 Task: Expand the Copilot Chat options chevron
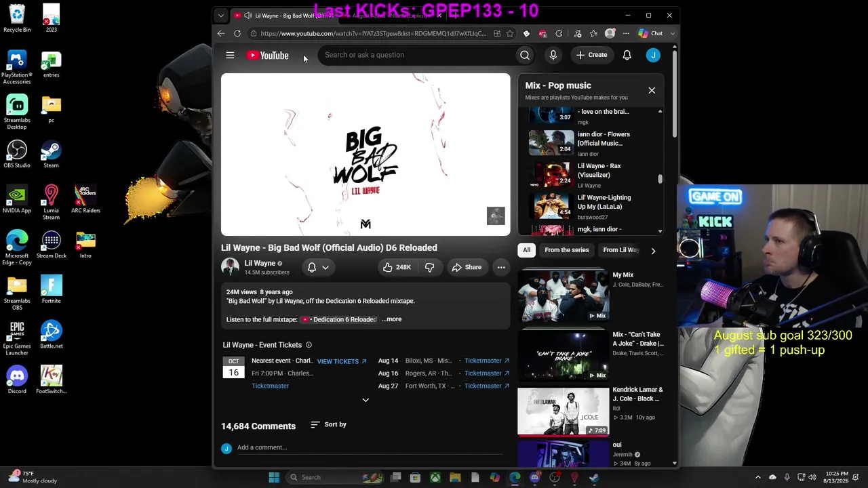[673, 33]
